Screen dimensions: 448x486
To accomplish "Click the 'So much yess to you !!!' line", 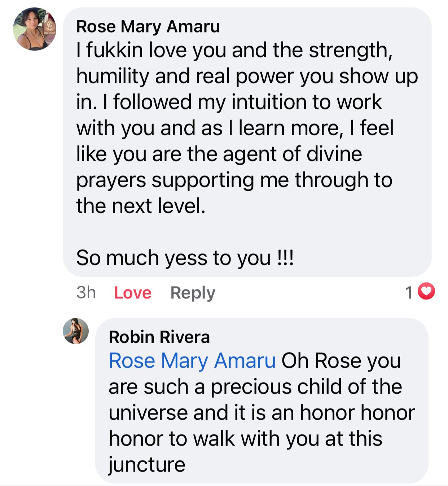I will point(185,258).
